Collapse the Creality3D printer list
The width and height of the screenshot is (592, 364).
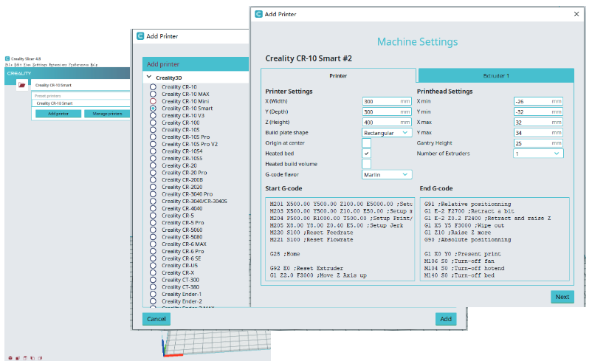click(149, 76)
